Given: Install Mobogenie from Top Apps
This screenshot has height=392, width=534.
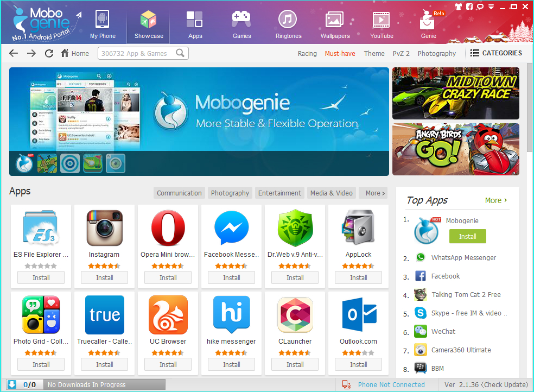Looking at the screenshot, I should 468,236.
